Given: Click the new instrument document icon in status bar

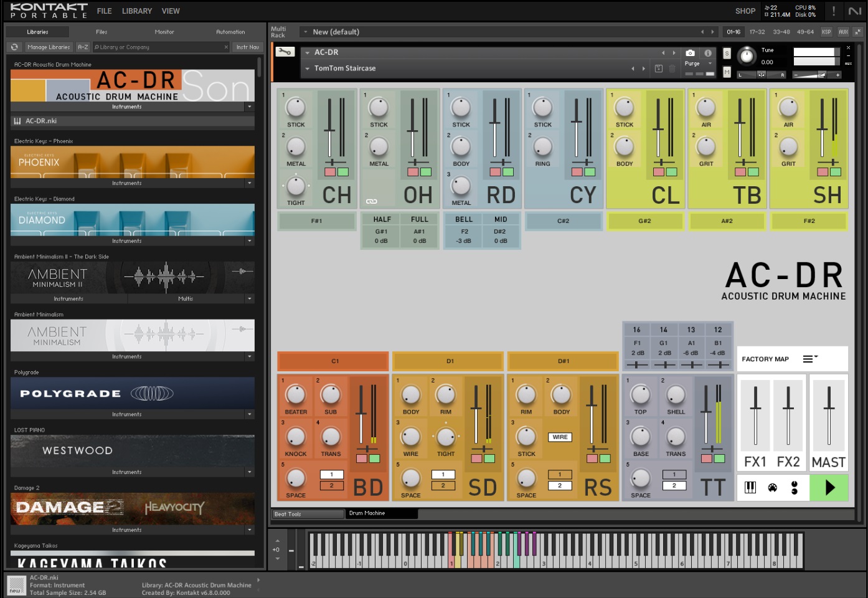Looking at the screenshot, I should point(15,586).
